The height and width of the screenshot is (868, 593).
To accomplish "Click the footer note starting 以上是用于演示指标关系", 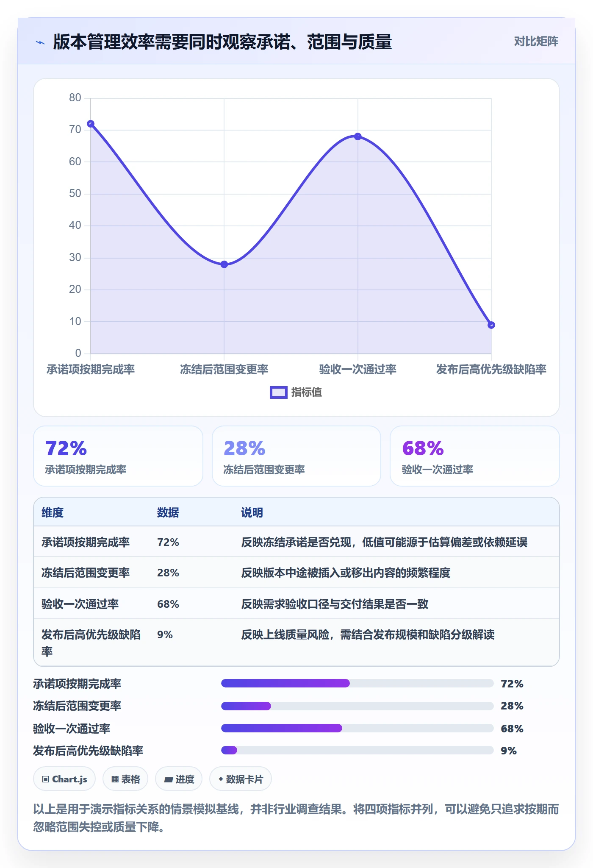I will [296, 818].
